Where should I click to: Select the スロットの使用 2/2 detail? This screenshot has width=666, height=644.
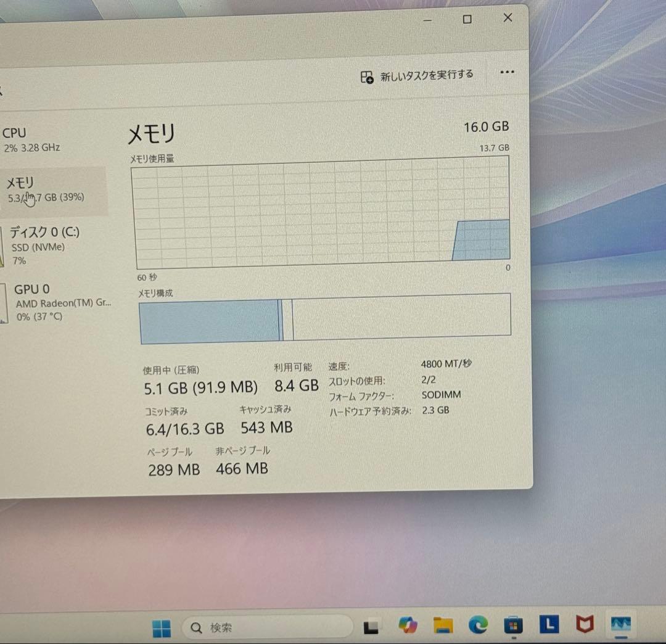429,379
